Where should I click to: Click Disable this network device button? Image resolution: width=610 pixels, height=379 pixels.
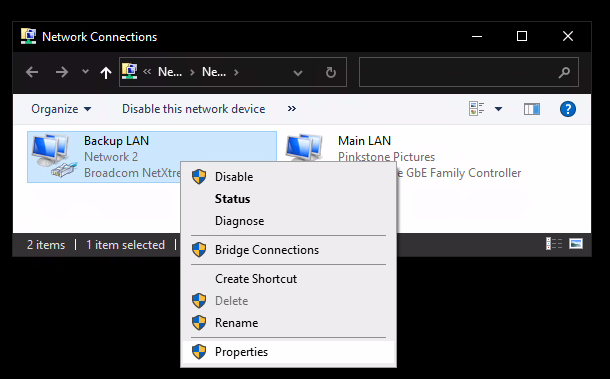point(194,109)
